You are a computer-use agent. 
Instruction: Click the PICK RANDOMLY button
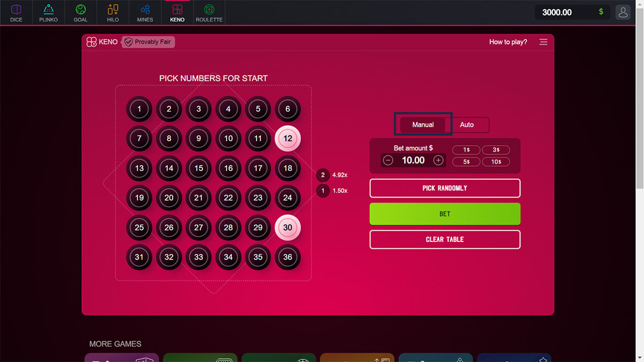[445, 188]
